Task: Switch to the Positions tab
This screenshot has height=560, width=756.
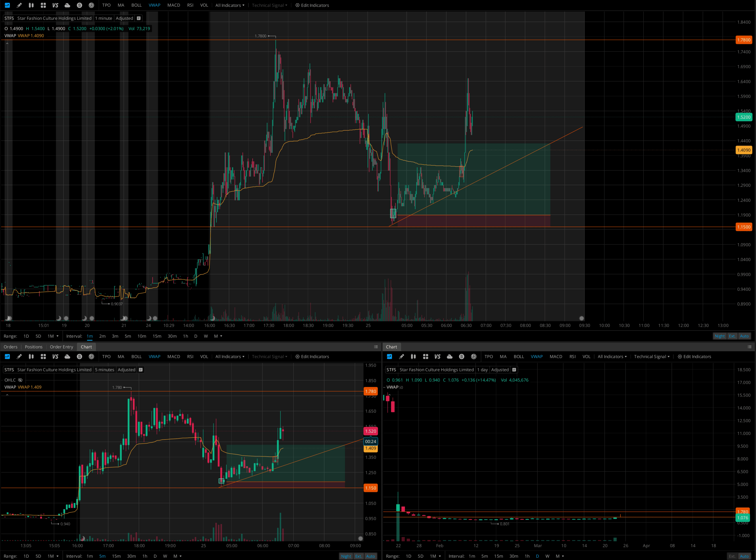Action: tap(34, 347)
